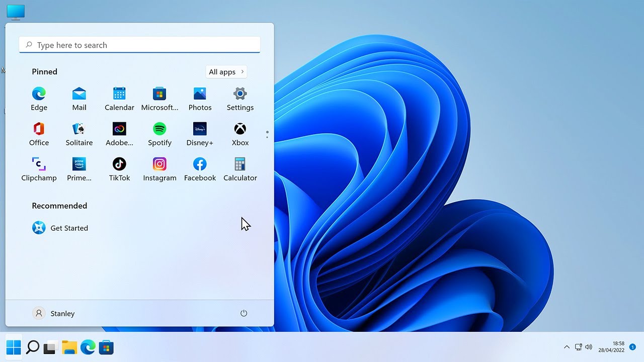Open the volume tray icon
Viewport: 644px width, 362px height.
tap(589, 347)
